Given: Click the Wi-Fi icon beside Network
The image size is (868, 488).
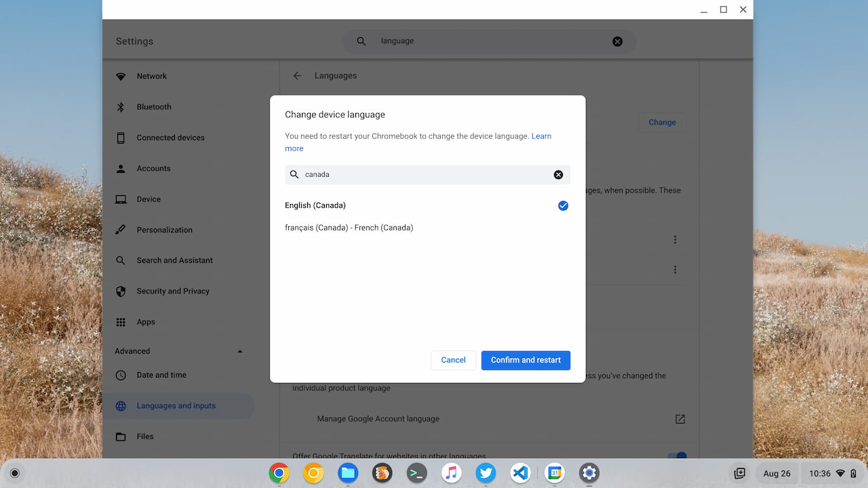Looking at the screenshot, I should (121, 77).
